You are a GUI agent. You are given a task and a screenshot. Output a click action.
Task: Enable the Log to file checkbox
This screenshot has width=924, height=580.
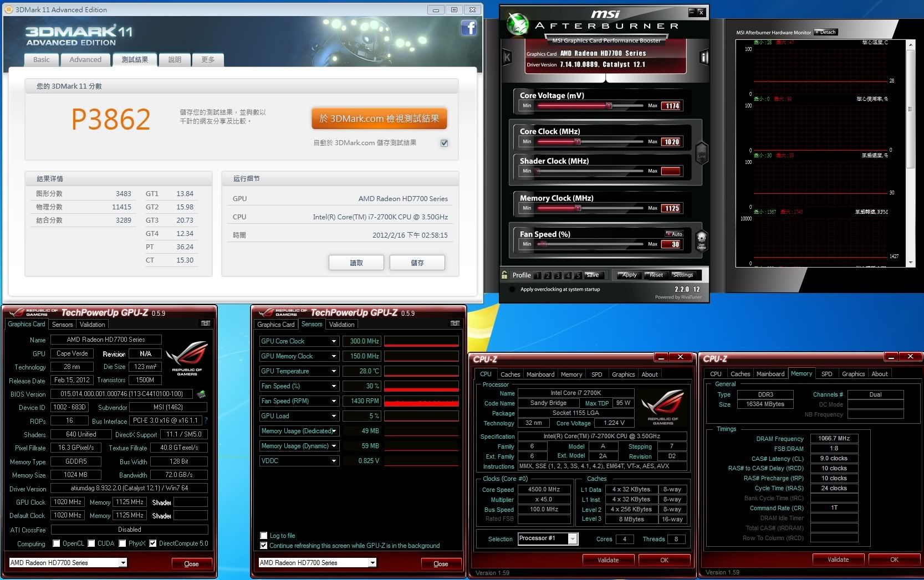point(264,536)
